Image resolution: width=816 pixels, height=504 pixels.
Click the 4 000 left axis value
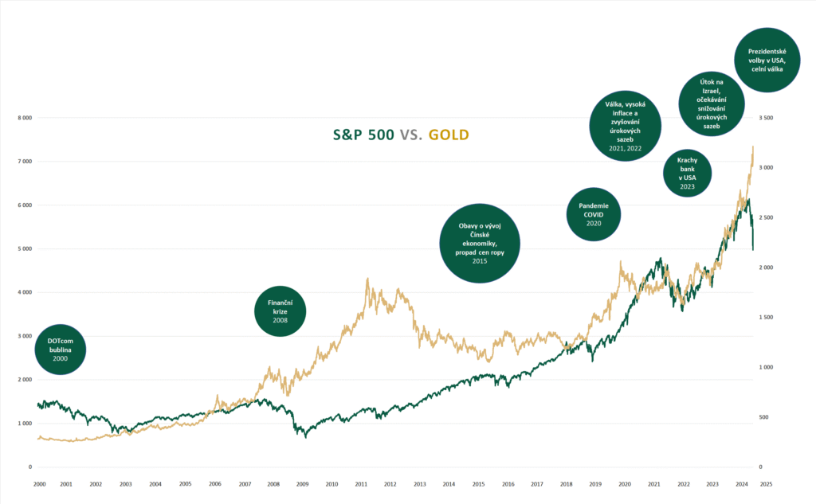click(24, 292)
